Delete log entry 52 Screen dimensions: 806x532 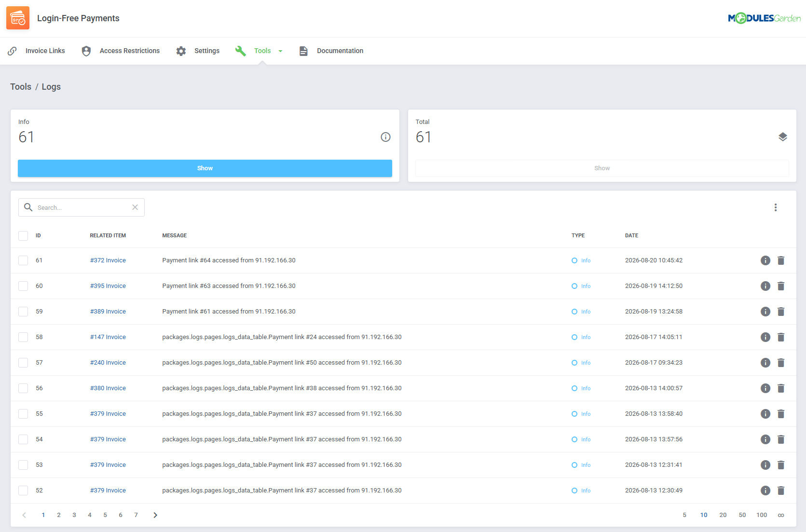pyautogui.click(x=781, y=491)
